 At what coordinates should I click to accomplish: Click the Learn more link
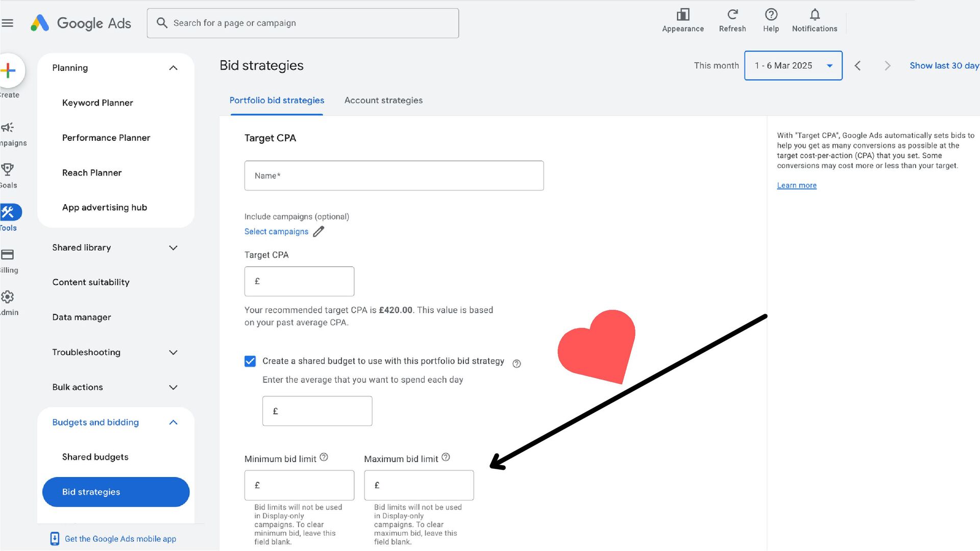point(796,185)
